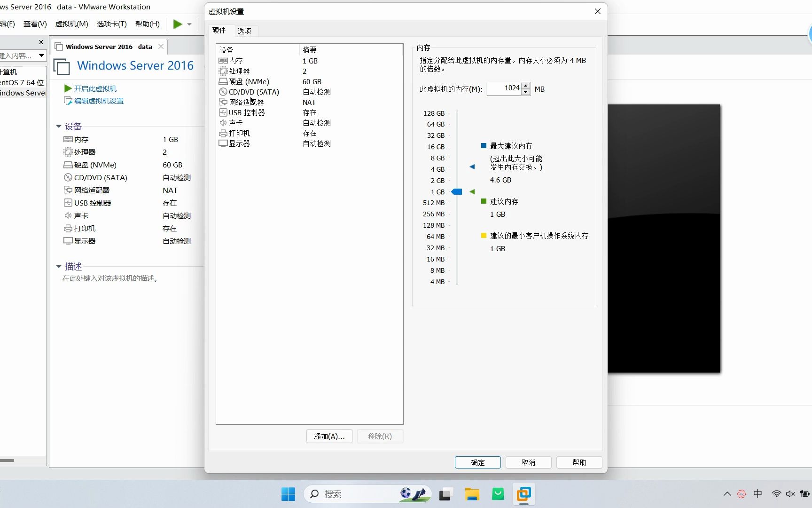The width and height of the screenshot is (812, 508).
Task: Click the 编辑虚拟机设置 link
Action: point(99,101)
